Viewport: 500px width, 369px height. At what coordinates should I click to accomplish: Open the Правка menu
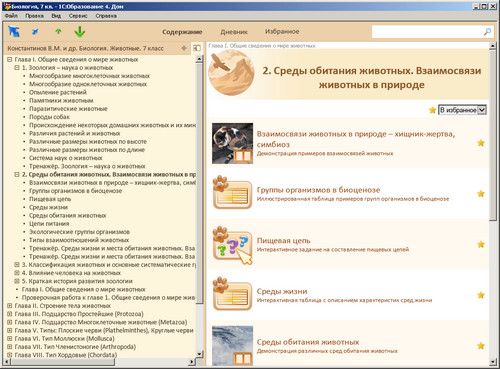(x=34, y=16)
